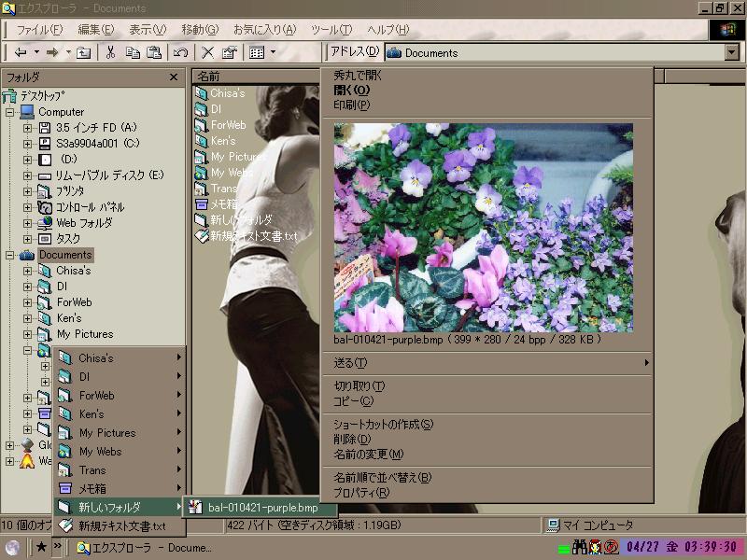
Task: Open Forward history dropdown arrow
Action: coord(67,52)
